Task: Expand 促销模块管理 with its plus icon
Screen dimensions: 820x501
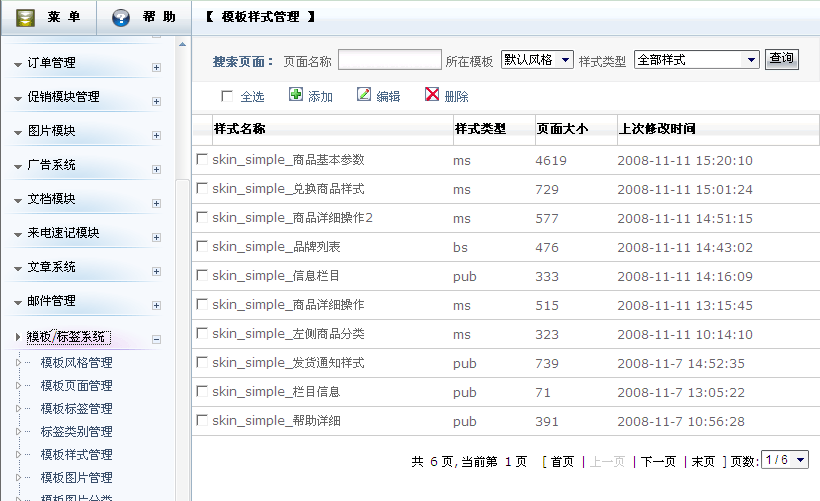Action: 156,101
